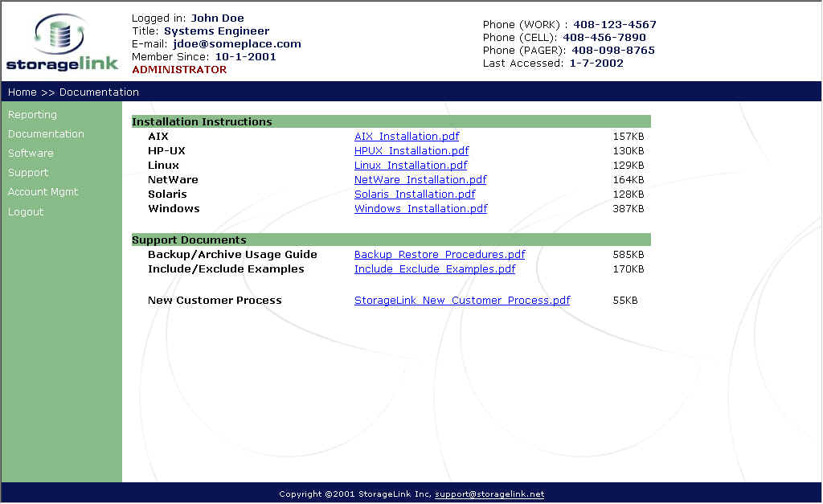Click the 585KB file size
823x504 pixels.
coord(629,255)
